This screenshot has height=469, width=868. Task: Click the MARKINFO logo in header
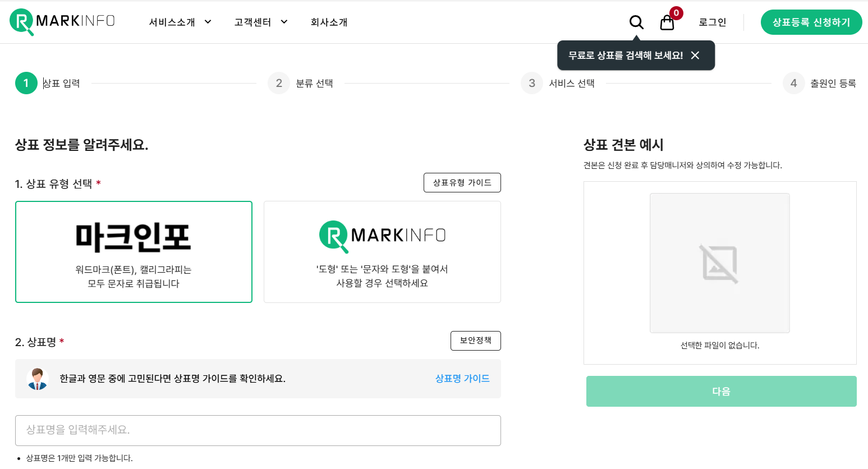click(x=62, y=22)
